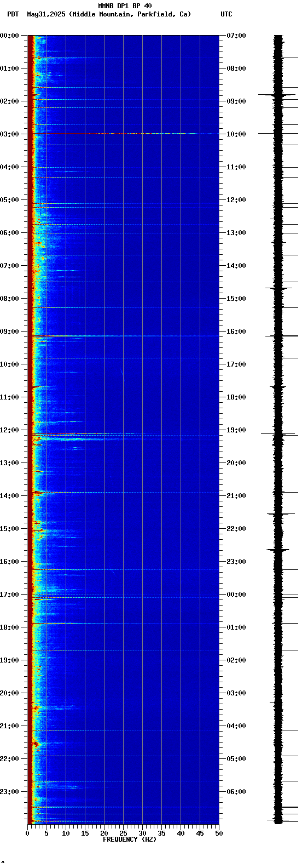Image resolution: width=302 pixels, height=868 pixels.
Task: Click the 'UTC' timezone label
Action: (226, 14)
